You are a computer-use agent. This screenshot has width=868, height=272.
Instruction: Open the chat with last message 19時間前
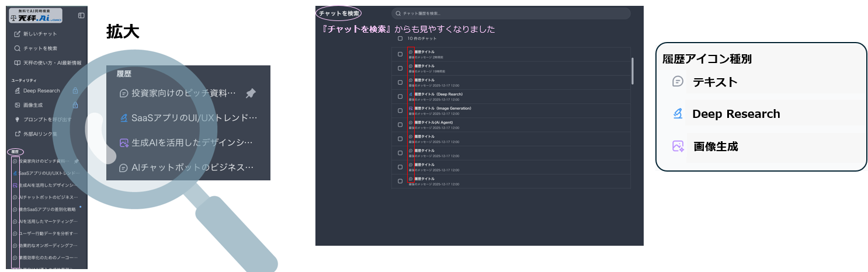pos(511,68)
